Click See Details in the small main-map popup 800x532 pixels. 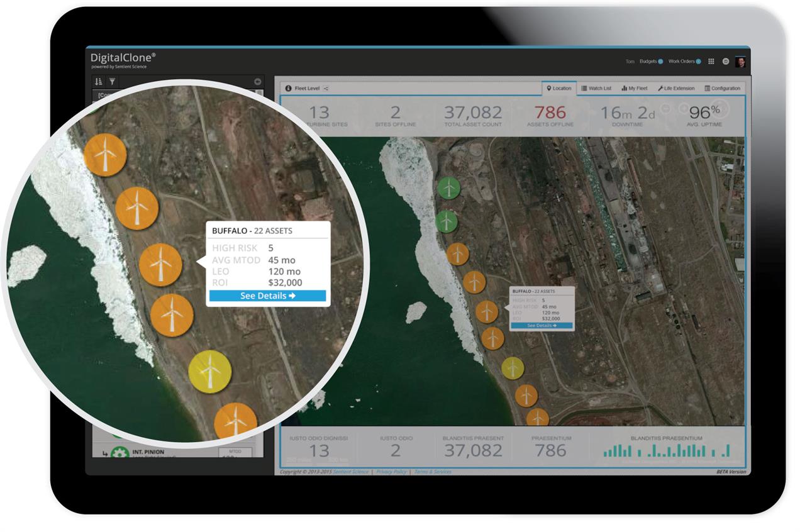(x=542, y=326)
